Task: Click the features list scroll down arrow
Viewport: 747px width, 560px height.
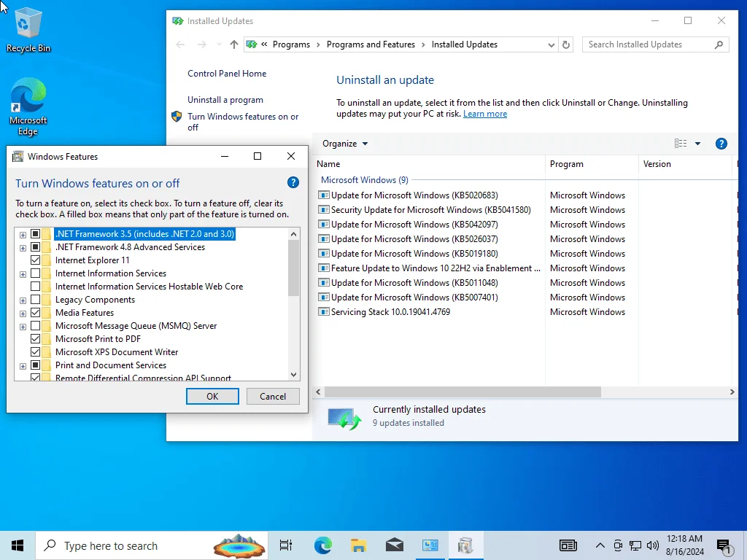Action: pyautogui.click(x=293, y=375)
